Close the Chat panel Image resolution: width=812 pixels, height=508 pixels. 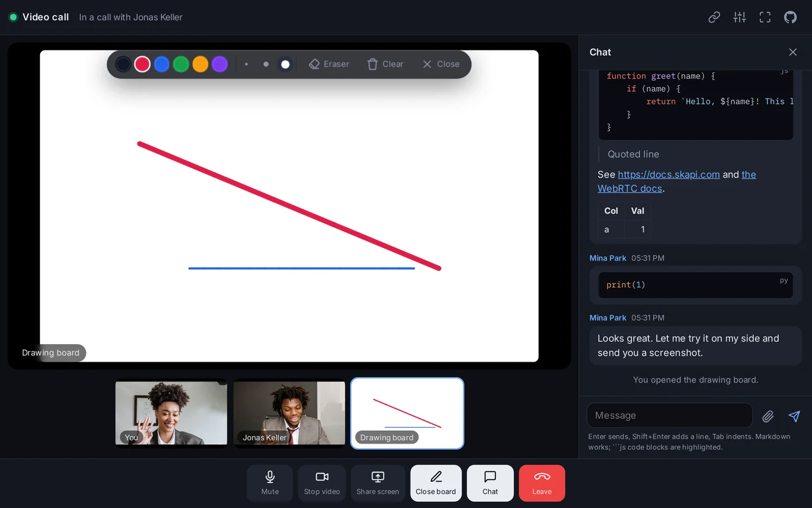tap(793, 52)
